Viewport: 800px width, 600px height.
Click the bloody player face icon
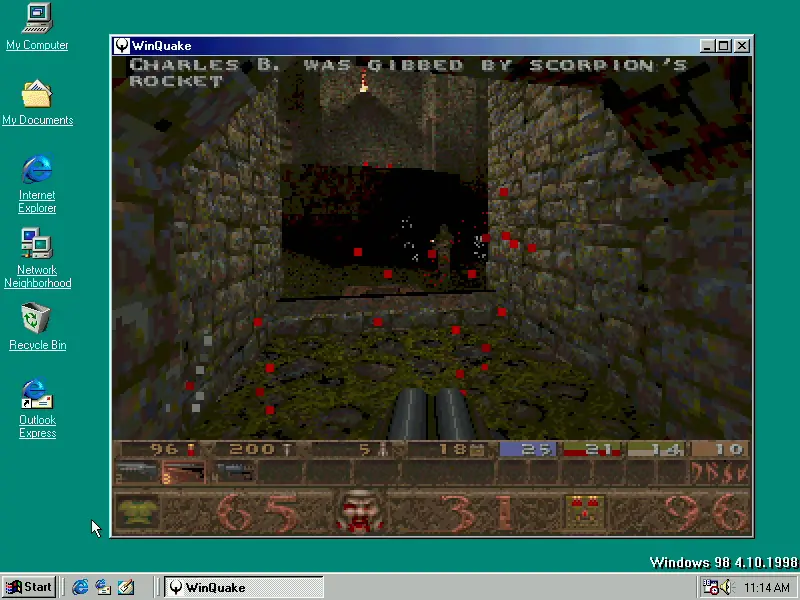coord(360,511)
